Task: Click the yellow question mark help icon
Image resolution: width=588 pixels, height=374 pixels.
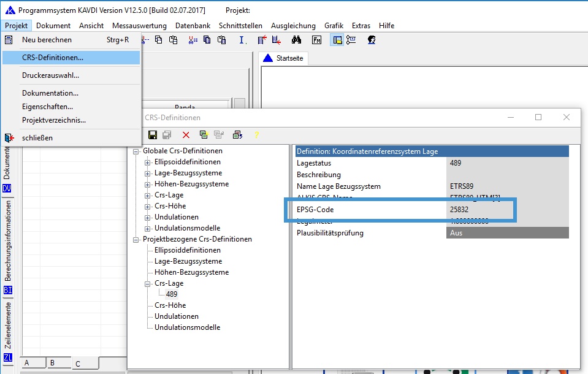Action: (256, 135)
